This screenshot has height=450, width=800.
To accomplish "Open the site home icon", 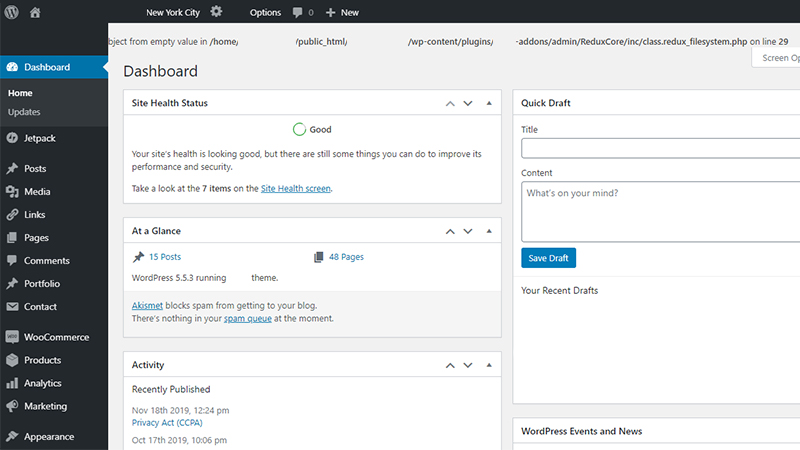I will 35,12.
